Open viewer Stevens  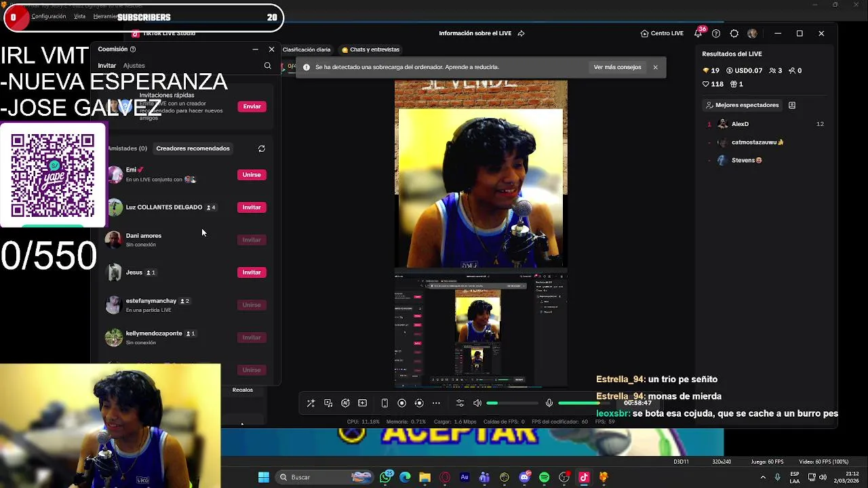pos(766,161)
